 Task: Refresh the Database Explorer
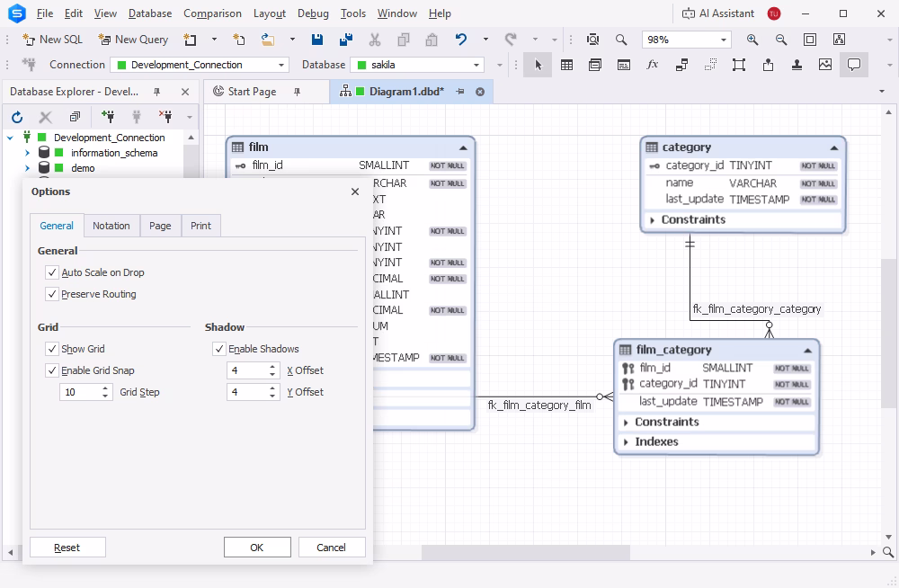(x=17, y=118)
